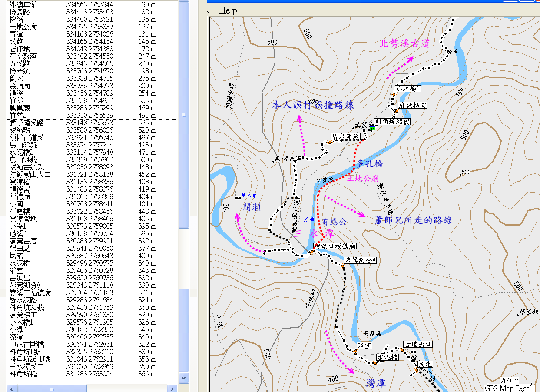Image resolution: width=540 pixels, height=392 pixels.
Task: Click the orange waypoint marker at 皆水泥路
Action: [x=330, y=143]
